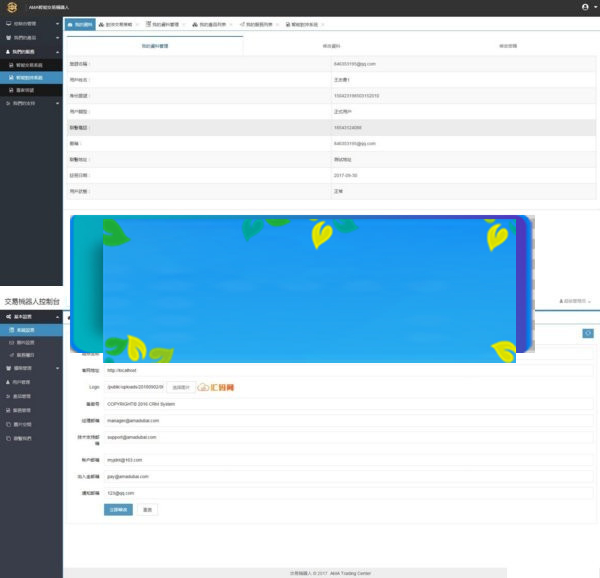Screen dimensions: 600x578
Task: Click the 汇购网 logo preview image
Action: [216, 387]
